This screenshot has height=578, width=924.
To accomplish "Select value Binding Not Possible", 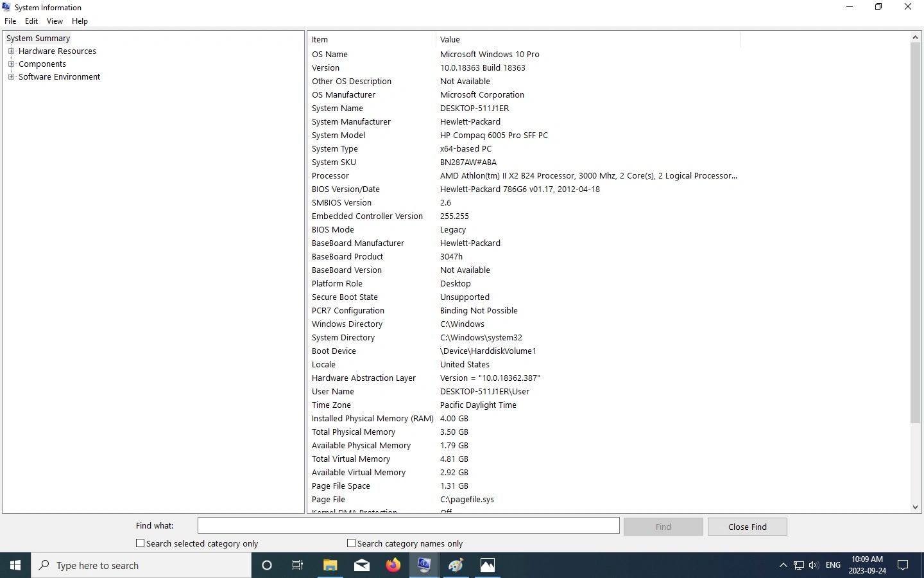I will [479, 311].
